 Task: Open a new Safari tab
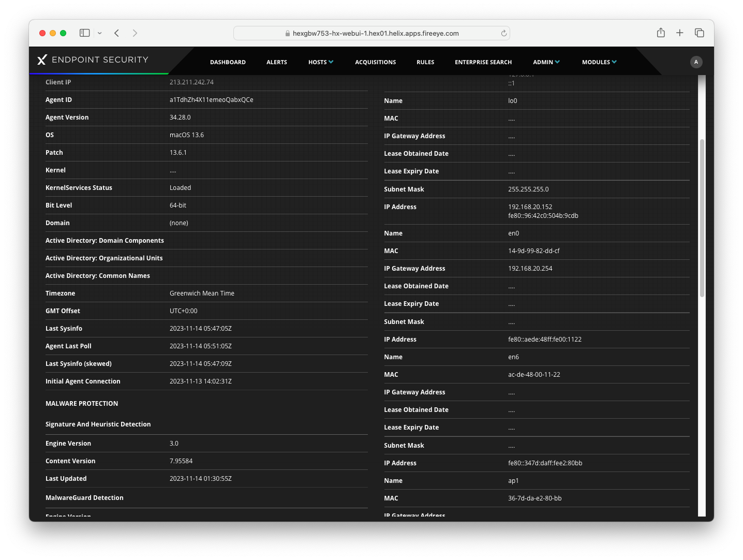coord(680,33)
